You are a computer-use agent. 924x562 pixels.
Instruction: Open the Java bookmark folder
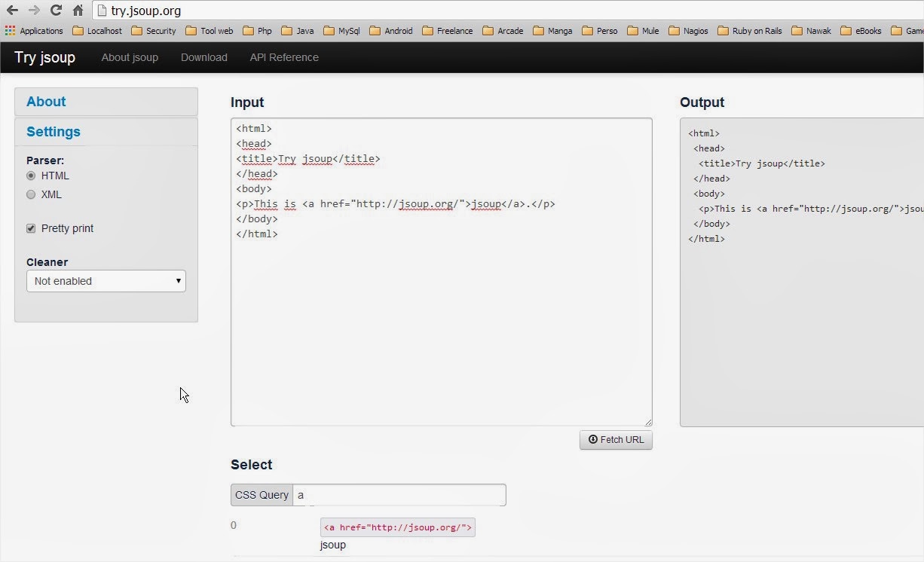coord(297,31)
